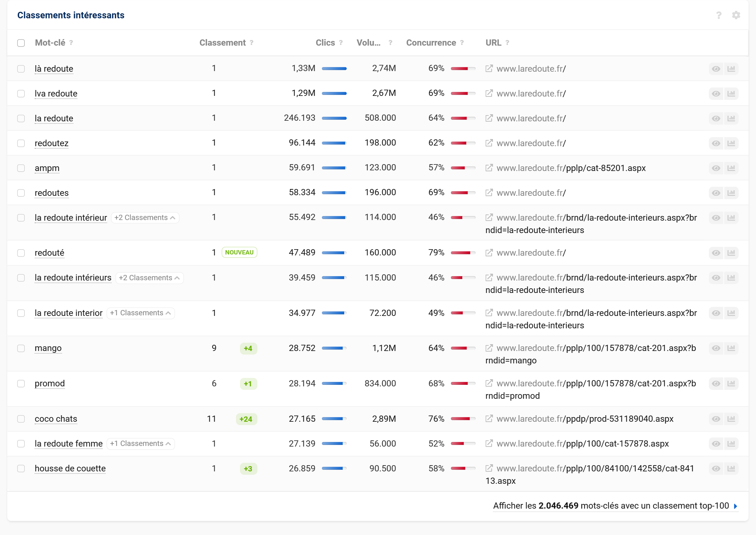
Task: Open the help question mark in panel header
Action: pos(719,15)
